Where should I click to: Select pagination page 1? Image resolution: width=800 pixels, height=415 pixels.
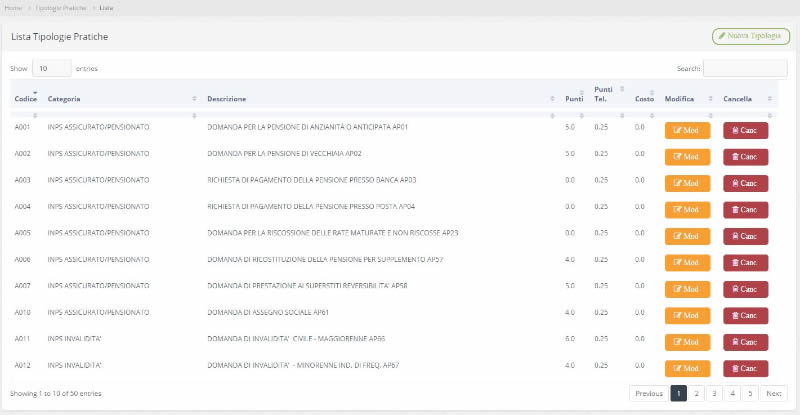(679, 394)
